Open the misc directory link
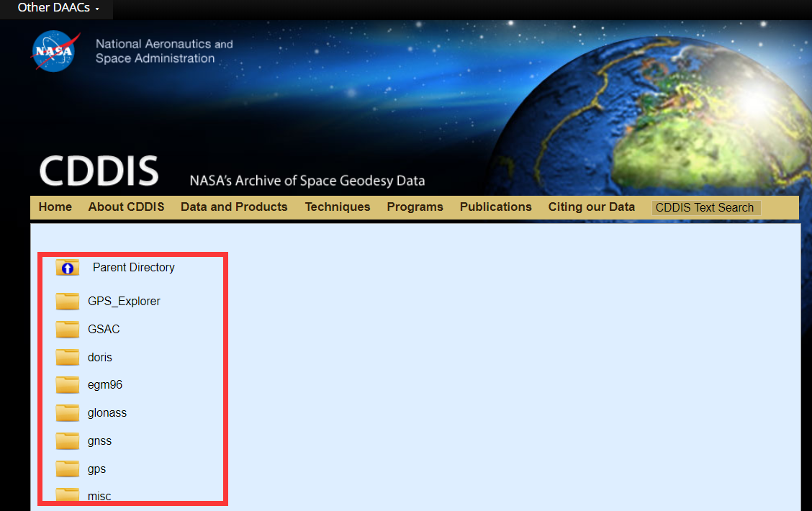 pyautogui.click(x=99, y=496)
